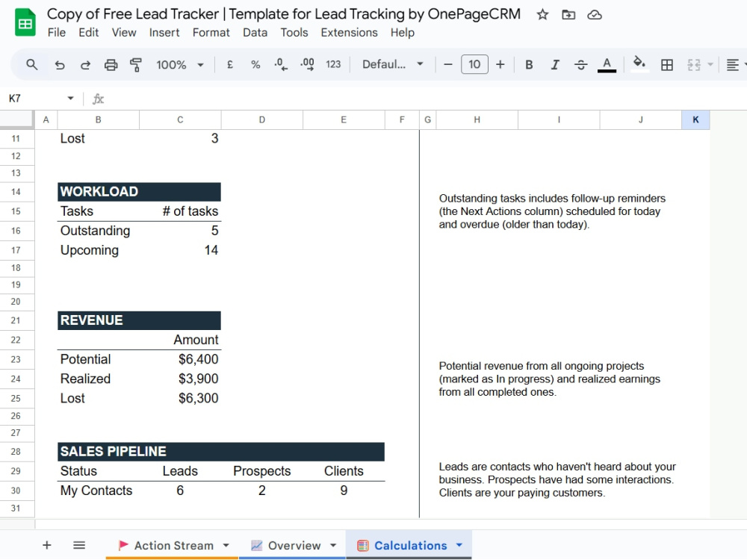Open horizontal align options

pos(733,65)
